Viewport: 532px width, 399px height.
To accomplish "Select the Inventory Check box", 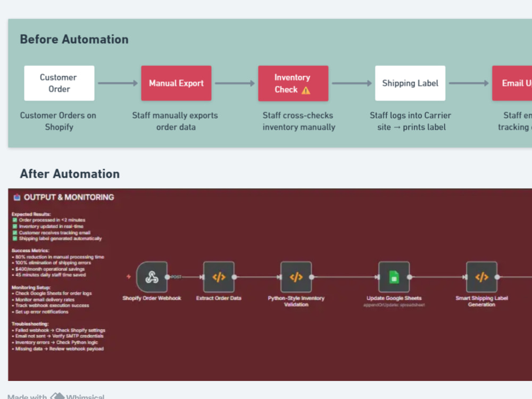I will [x=293, y=83].
